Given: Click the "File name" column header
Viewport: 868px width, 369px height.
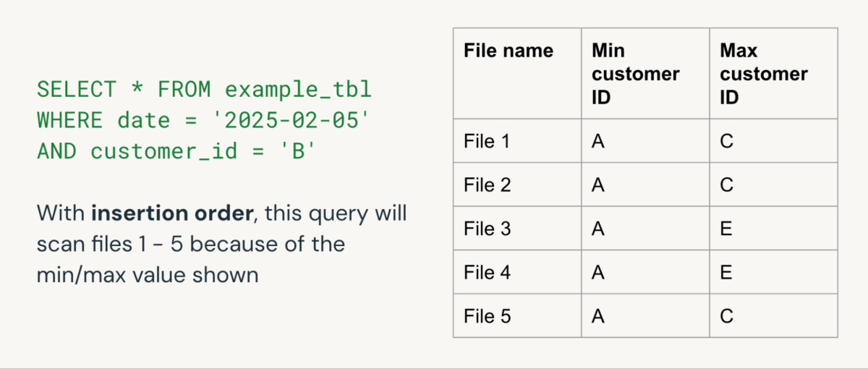Looking at the screenshot, I should (508, 51).
